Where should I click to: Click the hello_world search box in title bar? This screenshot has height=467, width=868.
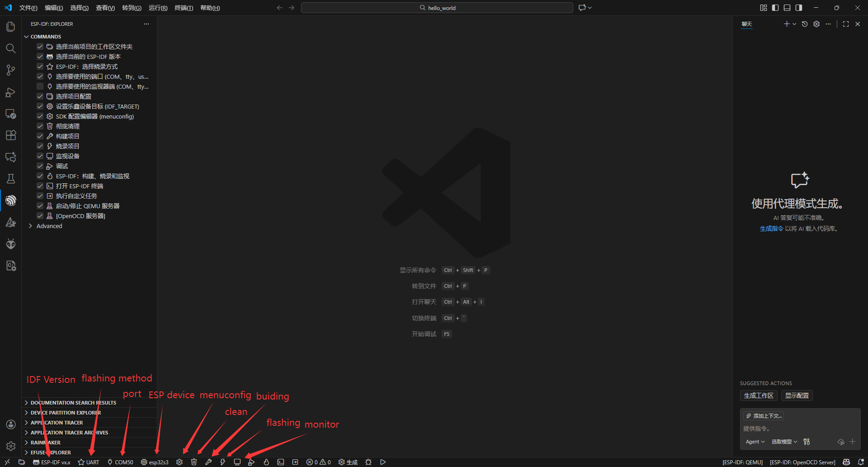tap(437, 8)
